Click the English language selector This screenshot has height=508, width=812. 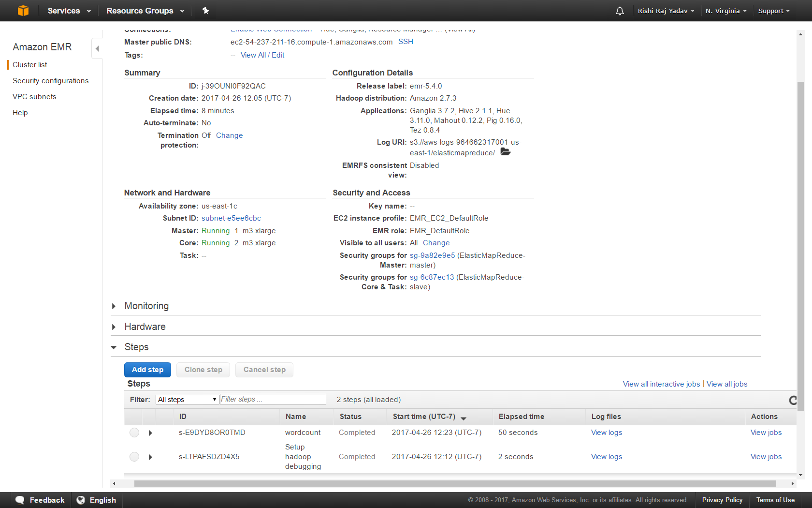pyautogui.click(x=97, y=500)
